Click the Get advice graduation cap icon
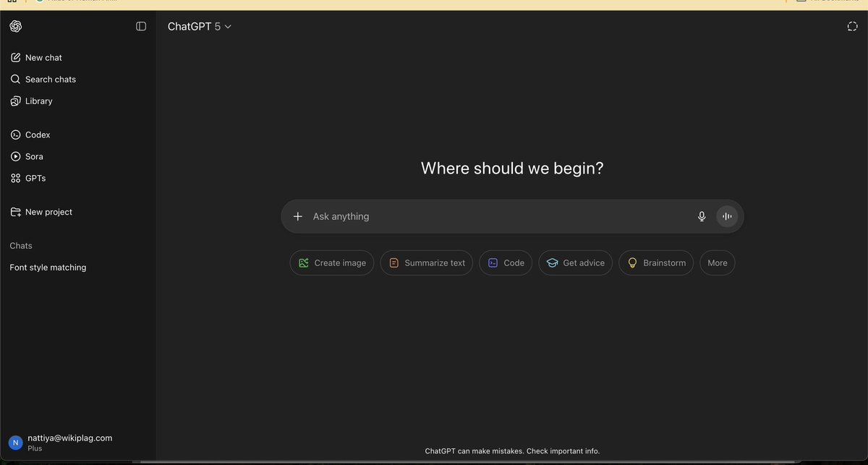This screenshot has height=465, width=868. (553, 263)
